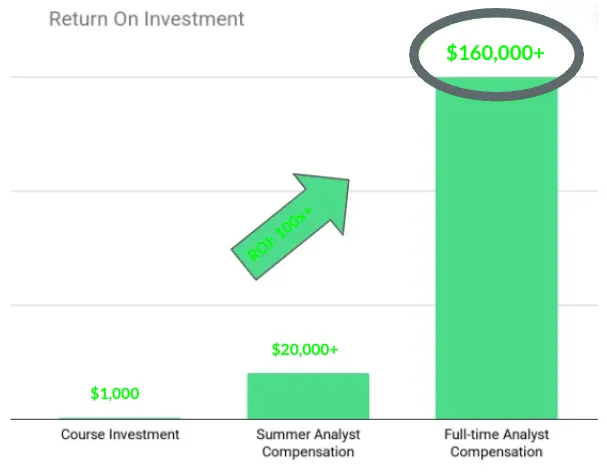Click the Course Investment axis label
Image resolution: width=607 pixels, height=474 pixels.
pyautogui.click(x=120, y=434)
